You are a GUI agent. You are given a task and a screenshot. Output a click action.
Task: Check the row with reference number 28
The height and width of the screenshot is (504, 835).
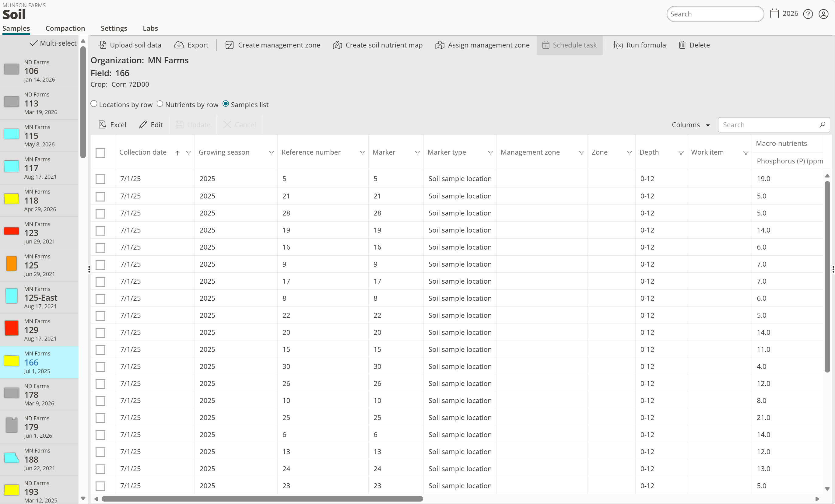coord(100,213)
